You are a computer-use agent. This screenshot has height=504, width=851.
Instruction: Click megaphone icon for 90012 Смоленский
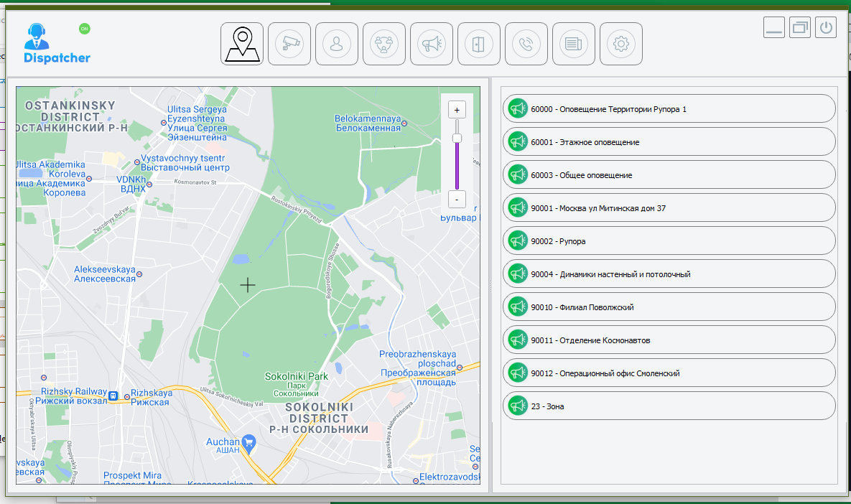tap(518, 373)
